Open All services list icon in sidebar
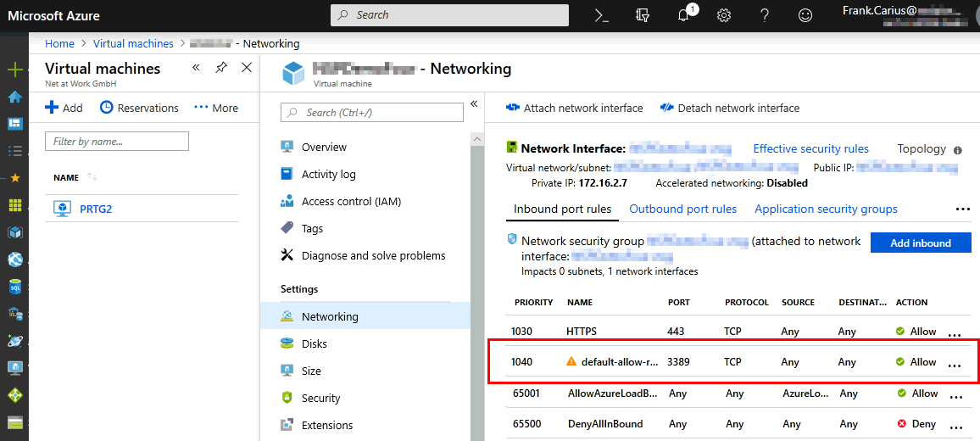Screen dimensions: 980x441 click(x=14, y=151)
